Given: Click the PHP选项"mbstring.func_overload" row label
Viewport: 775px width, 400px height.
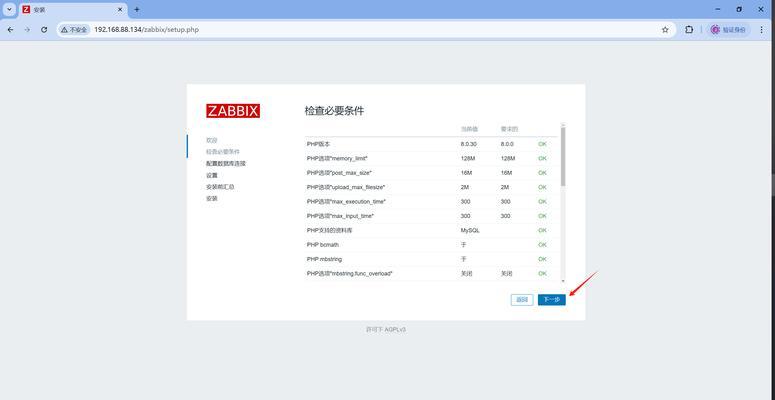Looking at the screenshot, I should click(x=349, y=273).
